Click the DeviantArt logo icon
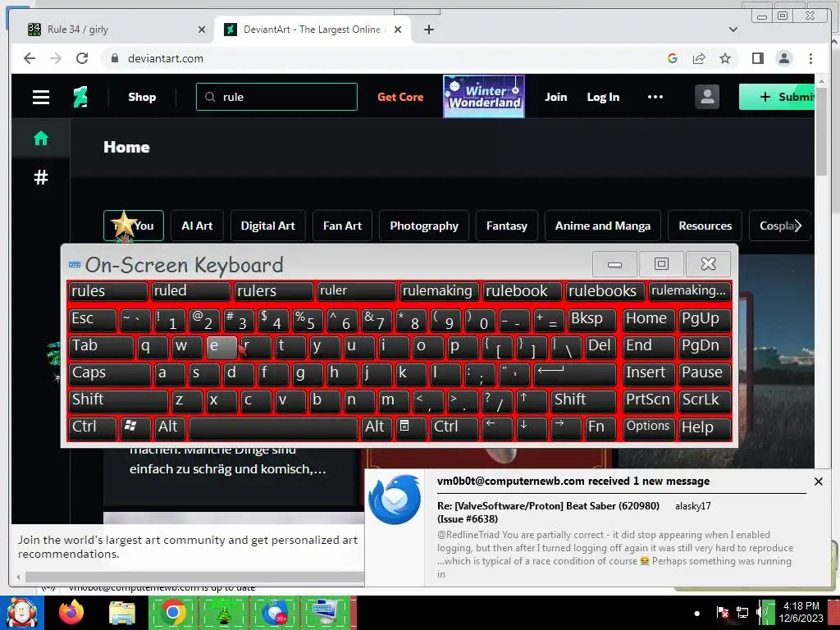This screenshot has height=630, width=840. pyautogui.click(x=80, y=97)
